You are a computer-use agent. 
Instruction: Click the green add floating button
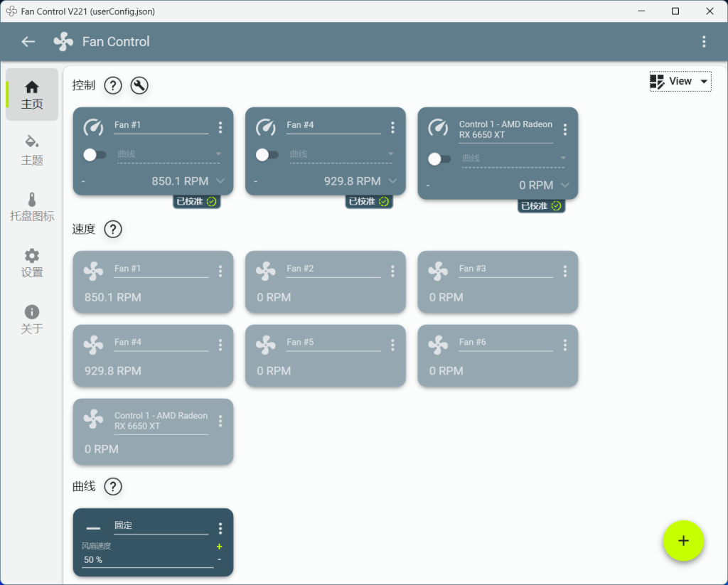(683, 541)
